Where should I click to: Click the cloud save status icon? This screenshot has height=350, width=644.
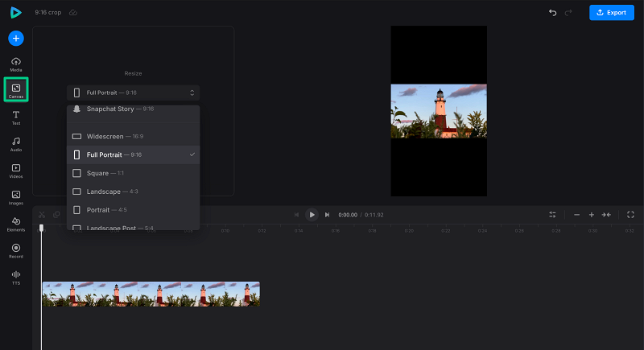(x=73, y=12)
